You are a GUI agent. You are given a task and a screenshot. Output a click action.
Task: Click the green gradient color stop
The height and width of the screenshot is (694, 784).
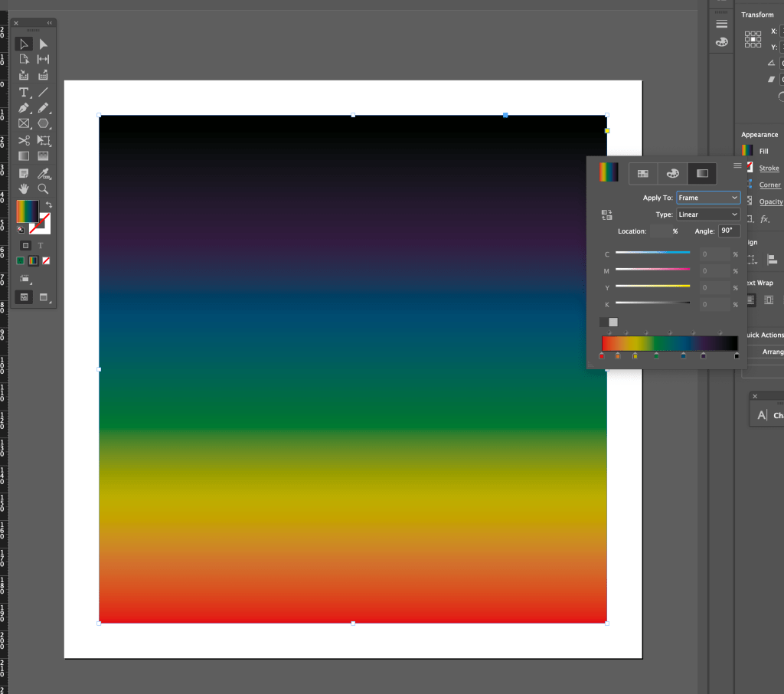[656, 355]
